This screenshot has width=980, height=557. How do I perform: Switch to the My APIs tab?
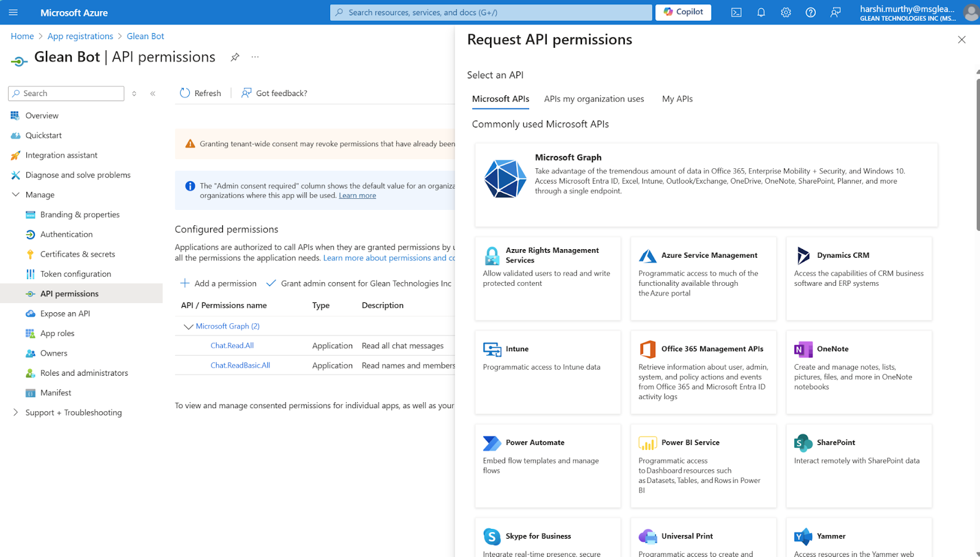[677, 99]
